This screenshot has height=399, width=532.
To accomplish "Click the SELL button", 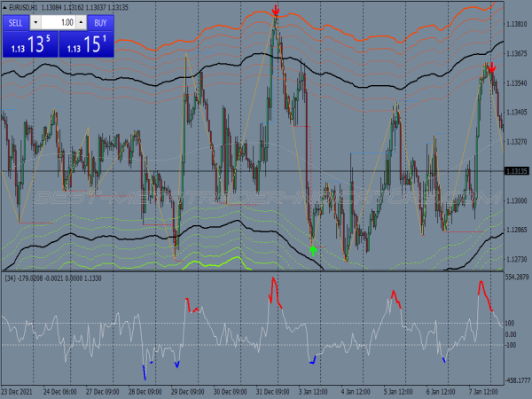I will (16, 23).
